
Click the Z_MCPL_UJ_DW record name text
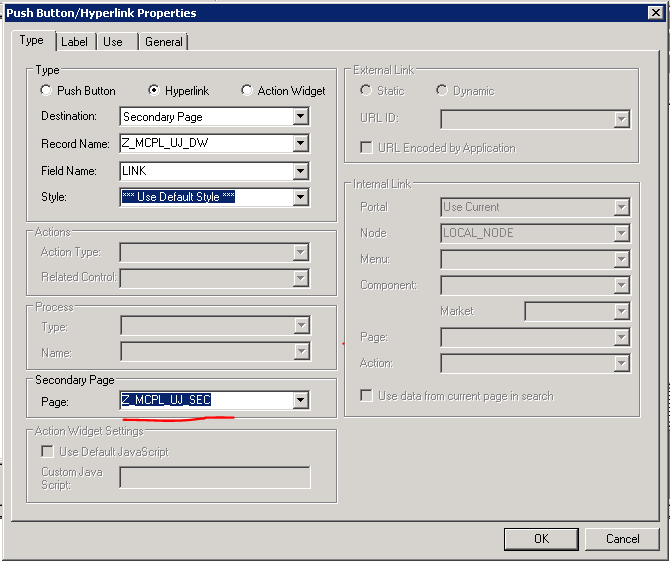[x=165, y=143]
